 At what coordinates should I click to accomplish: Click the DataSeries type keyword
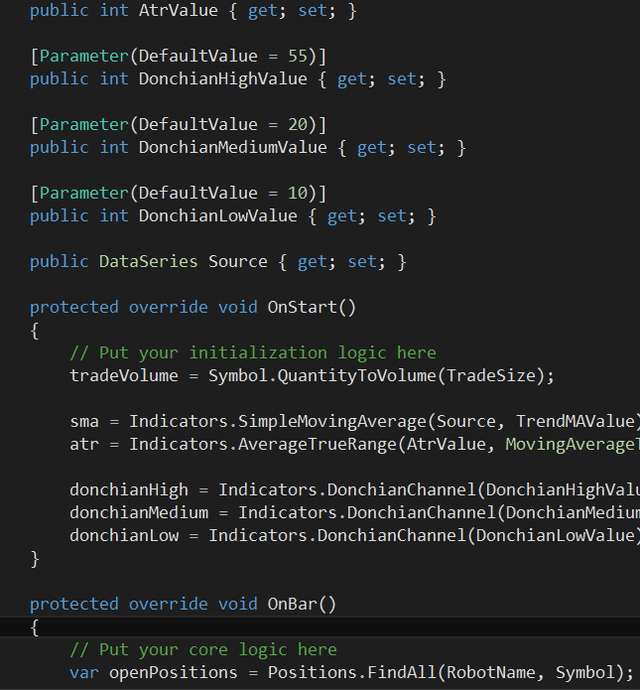(x=148, y=262)
